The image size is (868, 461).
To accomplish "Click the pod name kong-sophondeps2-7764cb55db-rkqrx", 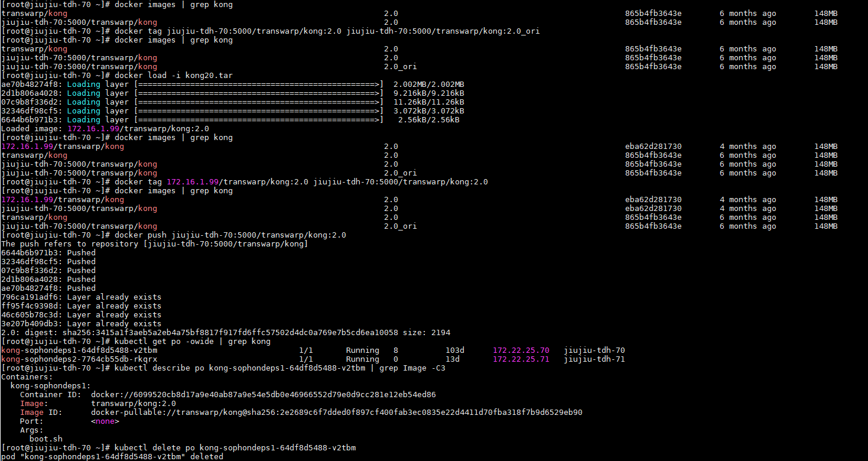I will pos(79,359).
